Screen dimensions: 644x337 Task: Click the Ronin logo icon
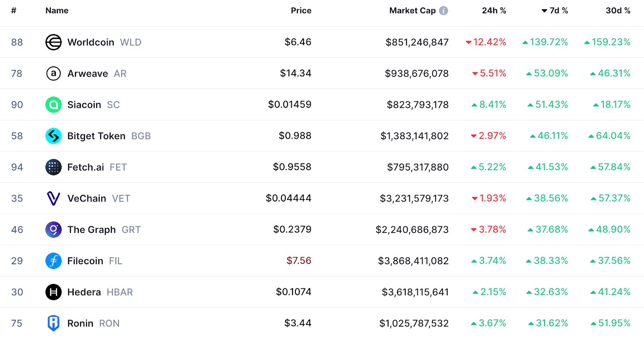(54, 323)
